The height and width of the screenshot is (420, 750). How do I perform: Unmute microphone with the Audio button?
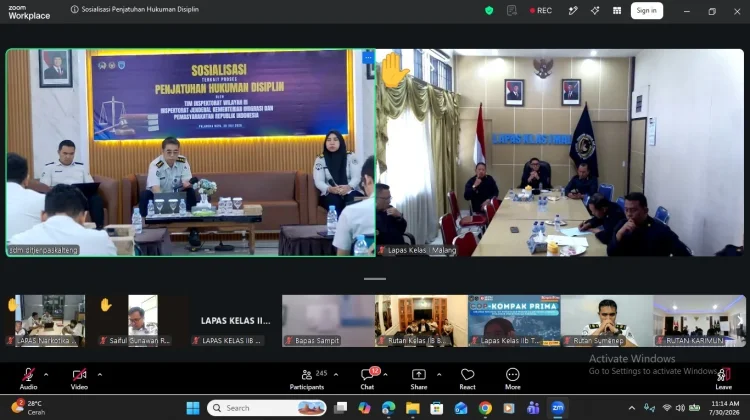(28, 379)
